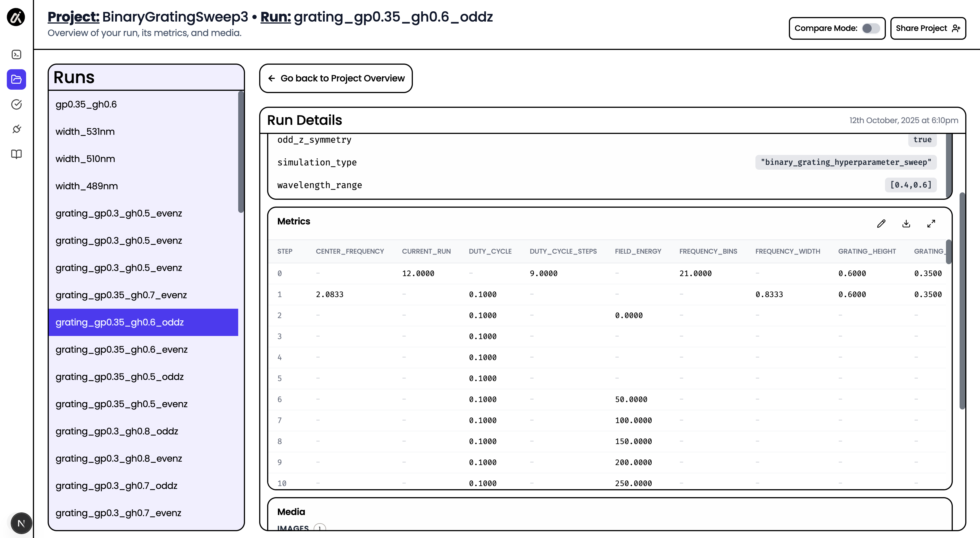
Task: Go back to Project Overview
Action: tap(335, 78)
